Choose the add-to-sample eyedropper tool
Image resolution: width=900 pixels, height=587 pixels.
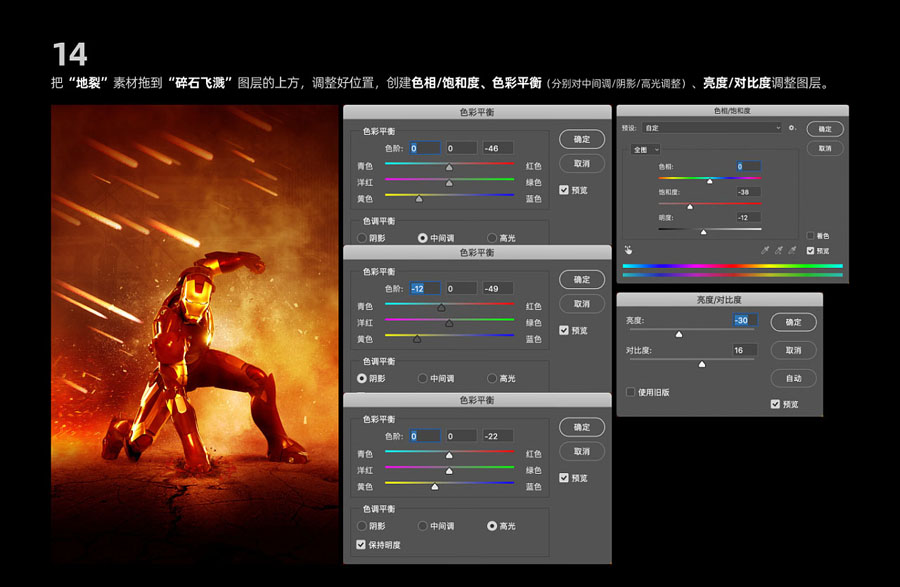tap(779, 250)
